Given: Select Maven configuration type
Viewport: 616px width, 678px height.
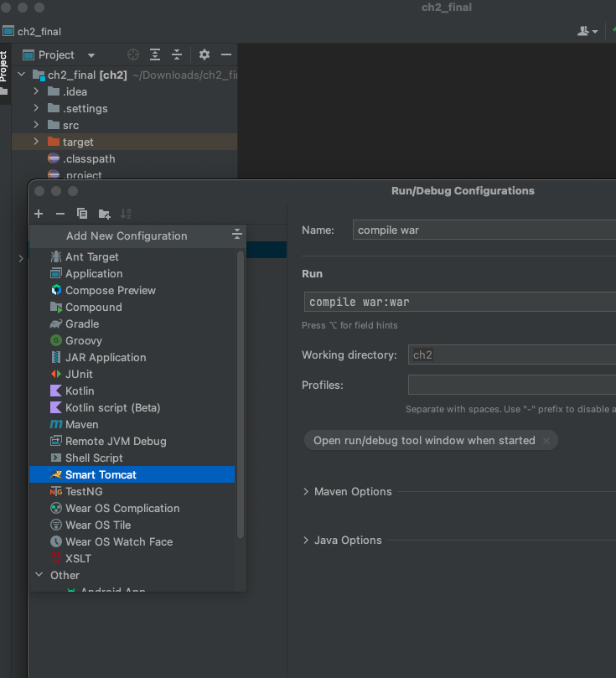Looking at the screenshot, I should pyautogui.click(x=132, y=425).
